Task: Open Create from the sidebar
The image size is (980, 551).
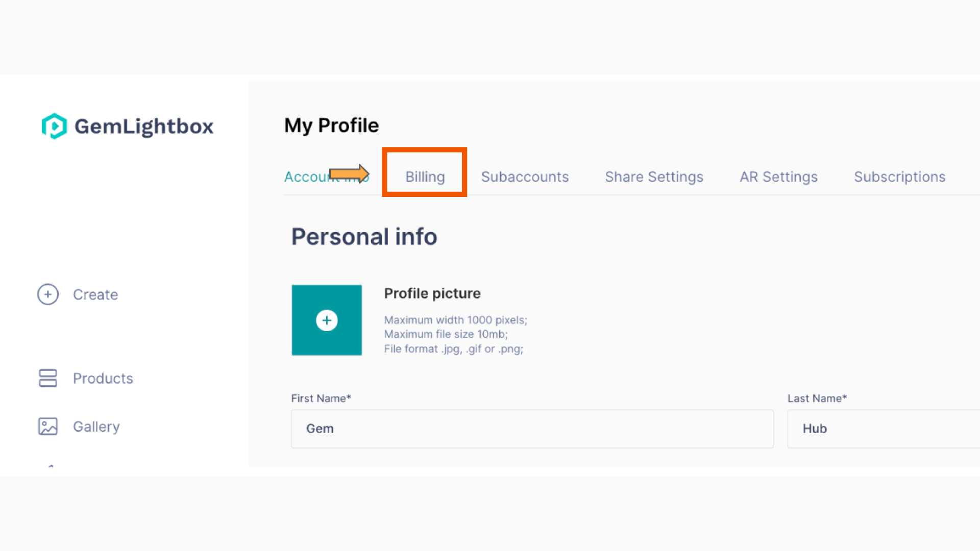Action: click(x=95, y=294)
